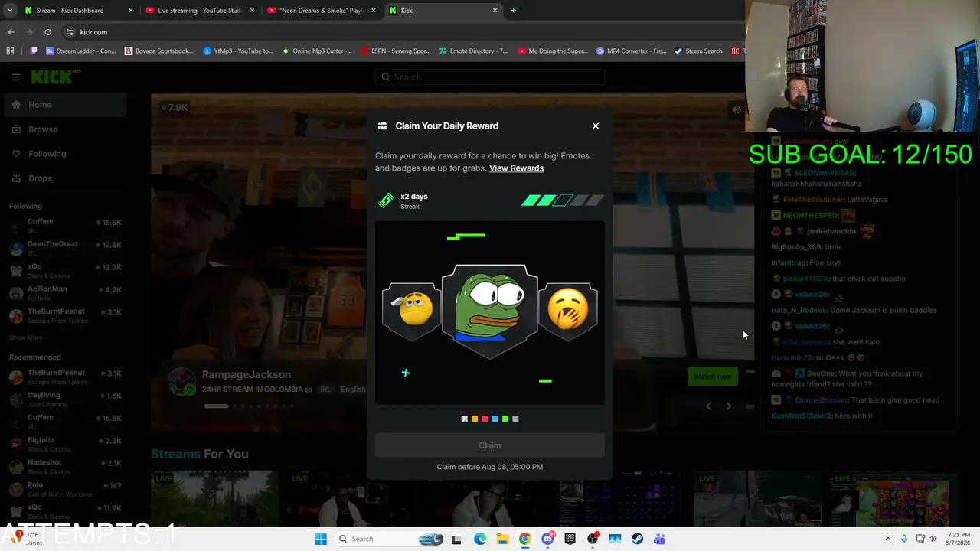980x551 pixels.
Task: Open Cuffem in the Following list
Action: click(65, 226)
